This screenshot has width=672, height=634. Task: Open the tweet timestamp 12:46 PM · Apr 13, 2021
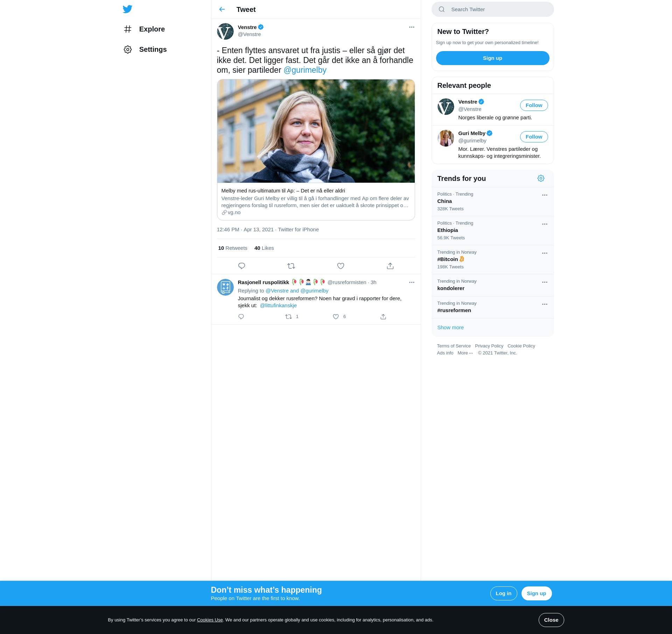245,230
